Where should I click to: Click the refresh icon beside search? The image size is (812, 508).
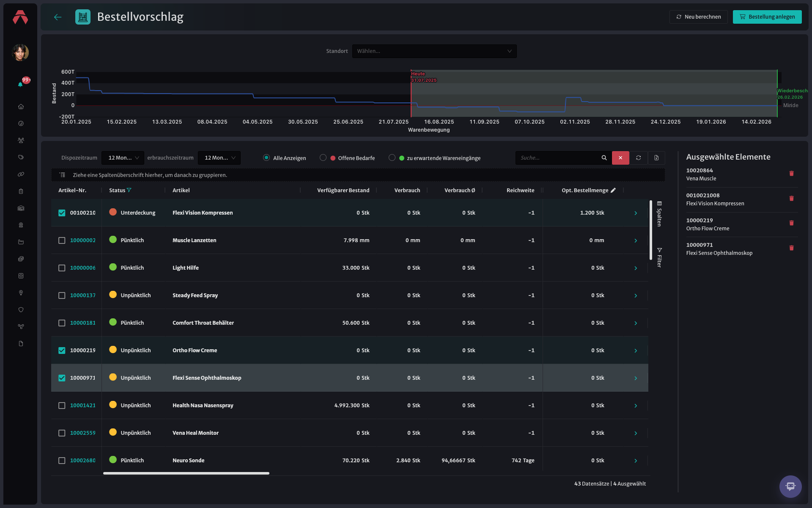tap(639, 158)
